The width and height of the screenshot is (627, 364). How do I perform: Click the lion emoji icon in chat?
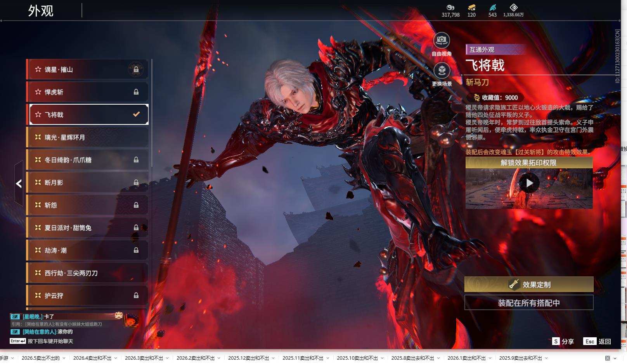click(x=119, y=316)
